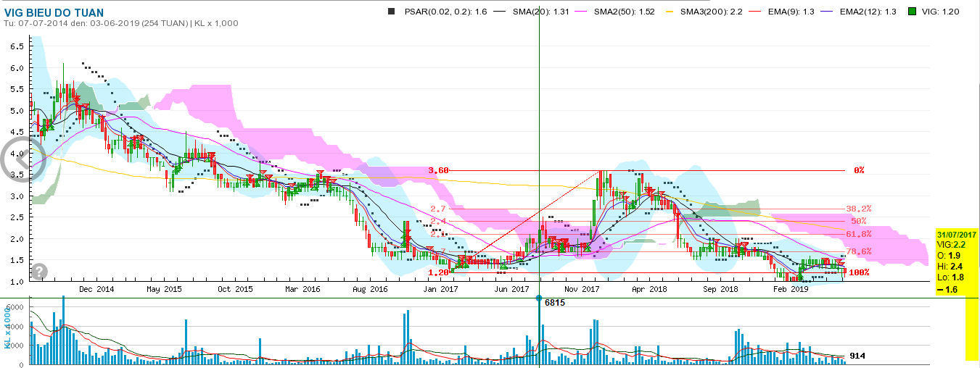980x368 pixels.
Task: Click the Jun 2017 date axis label
Action: coord(511,289)
